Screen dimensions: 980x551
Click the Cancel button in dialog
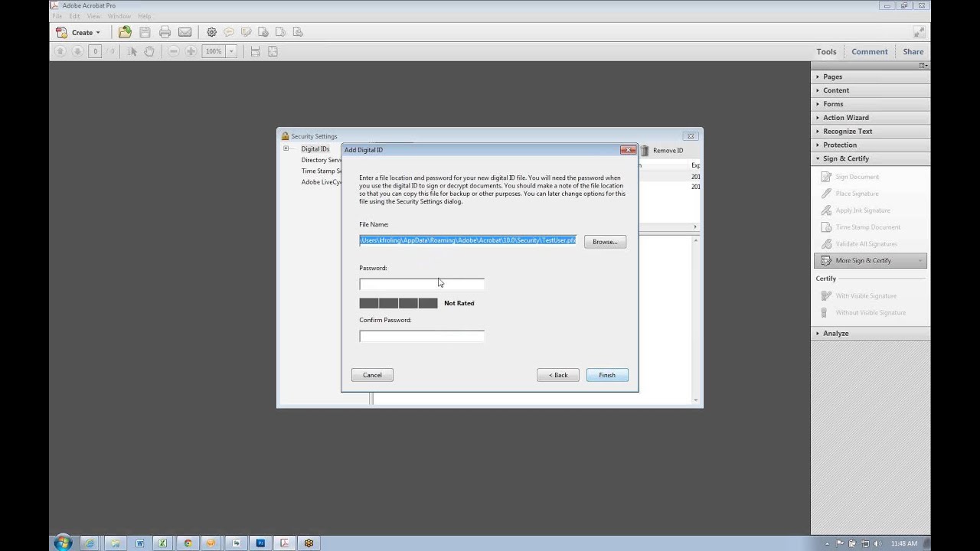click(x=372, y=375)
